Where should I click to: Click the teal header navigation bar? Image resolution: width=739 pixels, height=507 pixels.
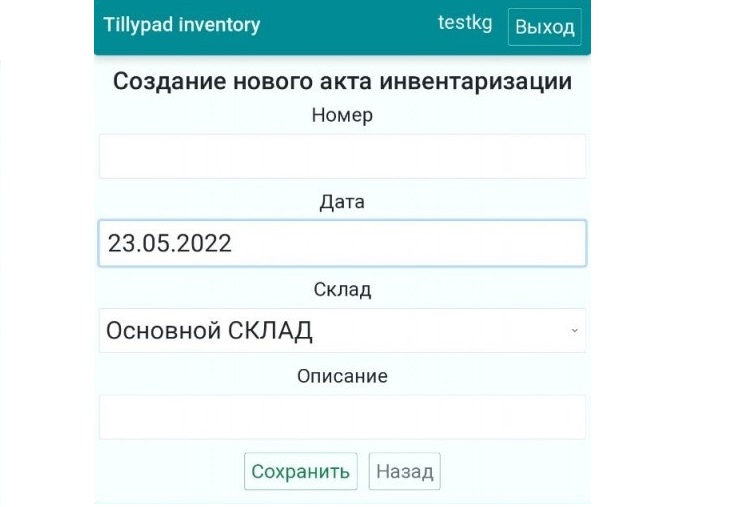tap(342, 27)
